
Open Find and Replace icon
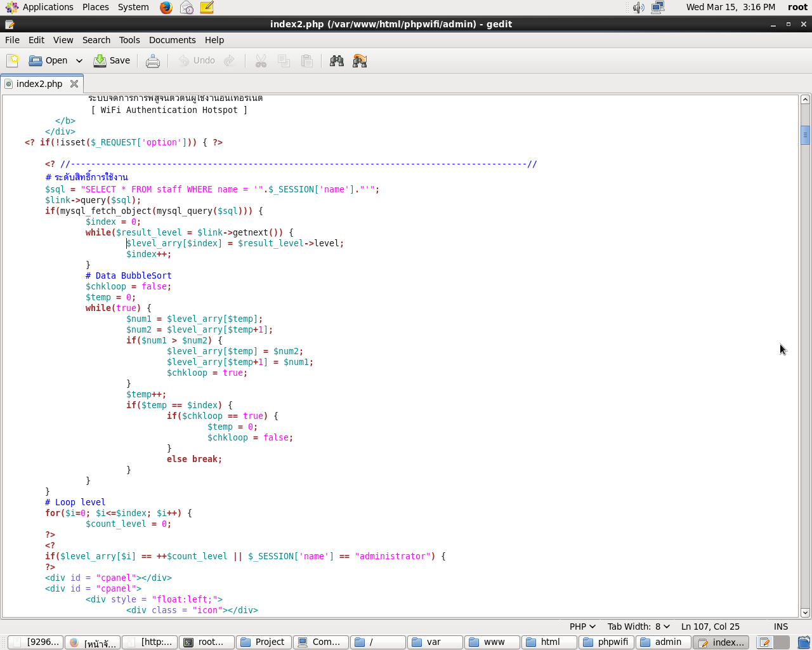point(360,61)
